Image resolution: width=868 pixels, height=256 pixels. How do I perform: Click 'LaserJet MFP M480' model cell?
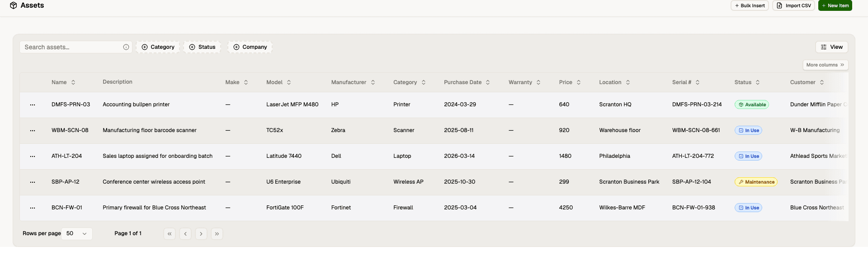tap(292, 104)
